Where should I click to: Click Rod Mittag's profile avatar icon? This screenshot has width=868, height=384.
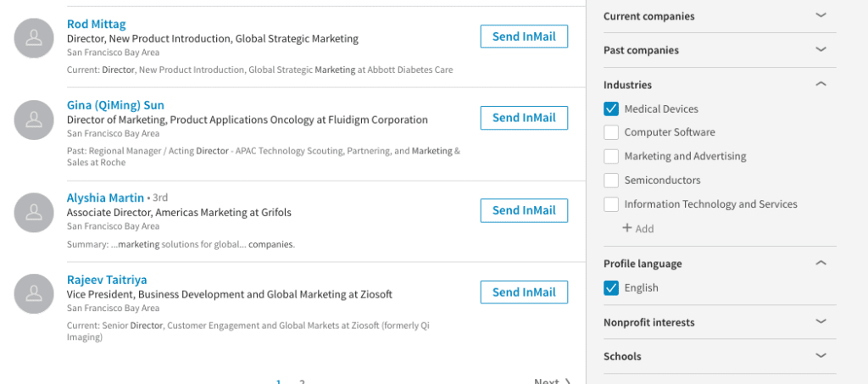[x=34, y=38]
